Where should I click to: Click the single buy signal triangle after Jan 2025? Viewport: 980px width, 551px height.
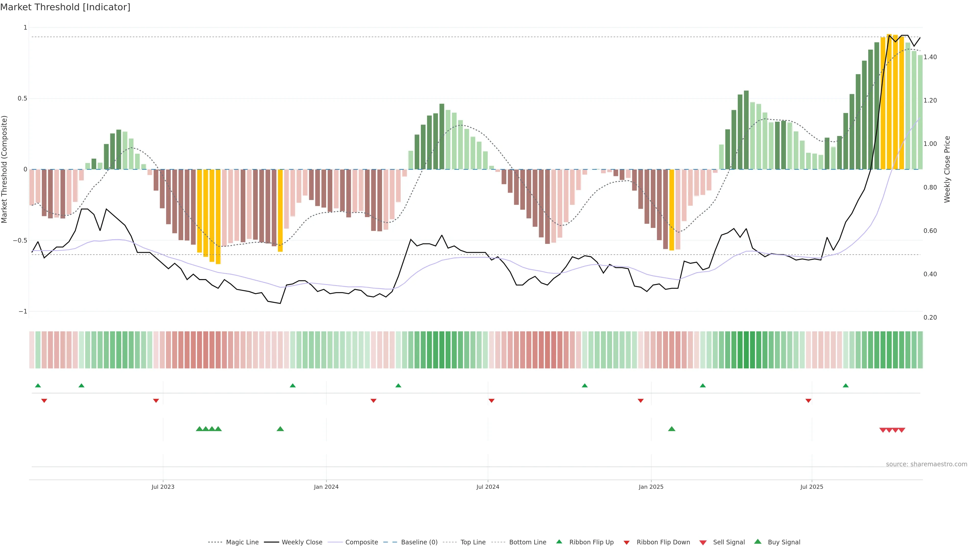coord(672,429)
